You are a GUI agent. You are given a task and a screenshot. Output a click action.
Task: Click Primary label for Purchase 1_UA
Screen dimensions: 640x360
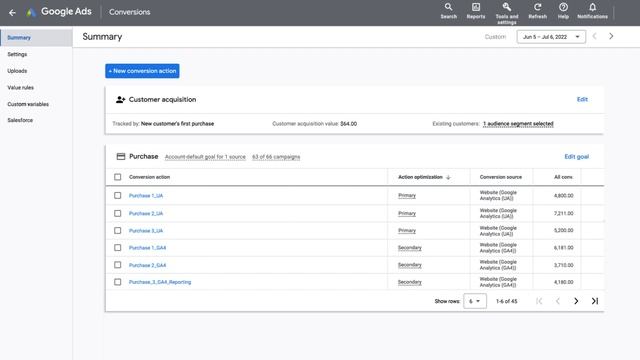coord(407,196)
